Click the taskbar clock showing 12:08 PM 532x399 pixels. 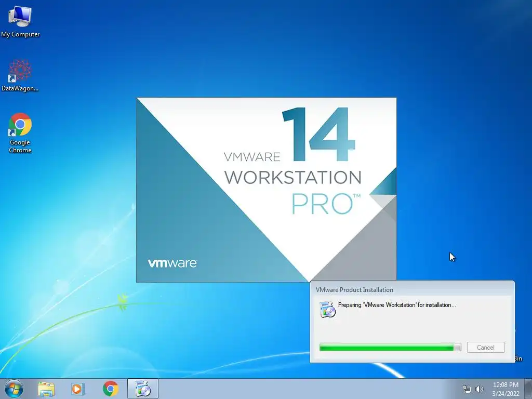tap(506, 389)
